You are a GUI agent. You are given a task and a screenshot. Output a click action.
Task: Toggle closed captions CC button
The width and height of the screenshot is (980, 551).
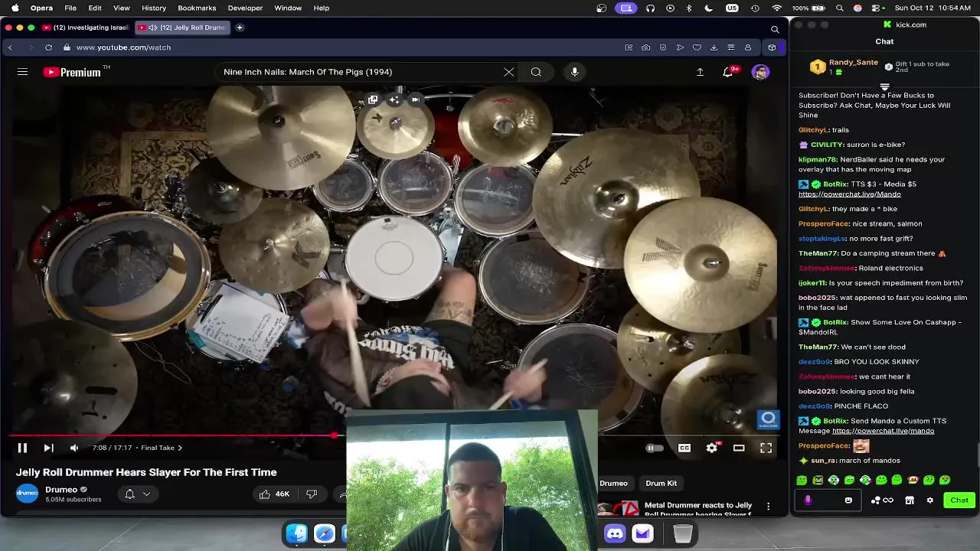[x=684, y=448]
